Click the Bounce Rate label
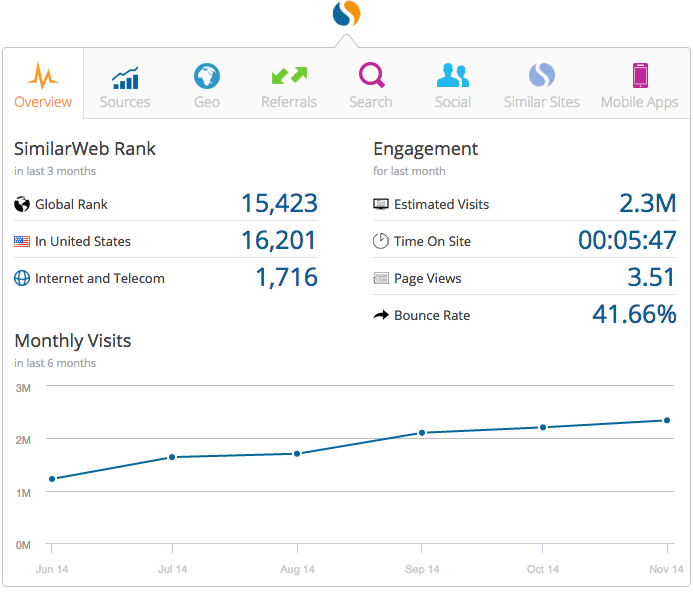This screenshot has height=597, width=693. (x=432, y=315)
